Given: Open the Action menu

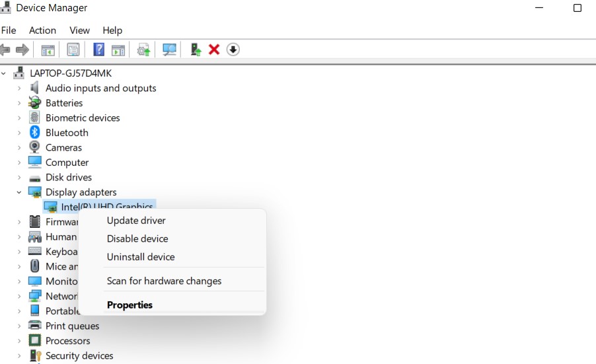Looking at the screenshot, I should pyautogui.click(x=42, y=30).
